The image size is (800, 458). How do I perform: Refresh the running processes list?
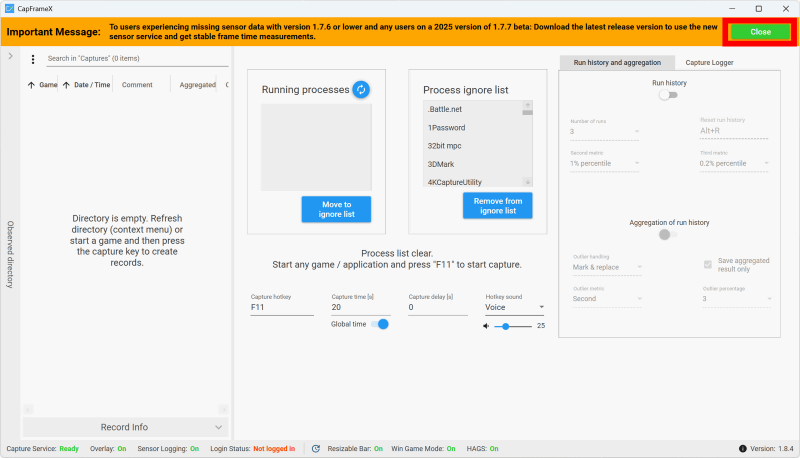(x=361, y=90)
